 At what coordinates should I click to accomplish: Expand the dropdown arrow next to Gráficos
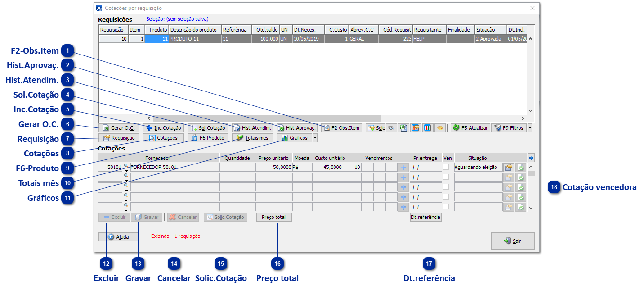(x=315, y=138)
